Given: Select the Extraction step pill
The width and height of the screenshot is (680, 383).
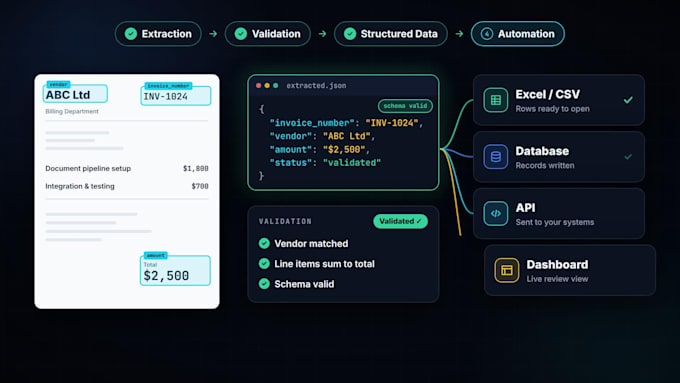Looking at the screenshot, I should tap(158, 34).
